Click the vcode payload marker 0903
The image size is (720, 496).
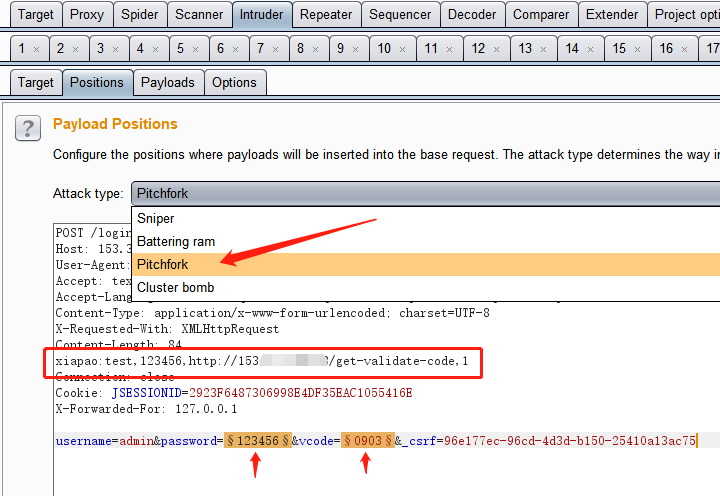(x=367, y=440)
